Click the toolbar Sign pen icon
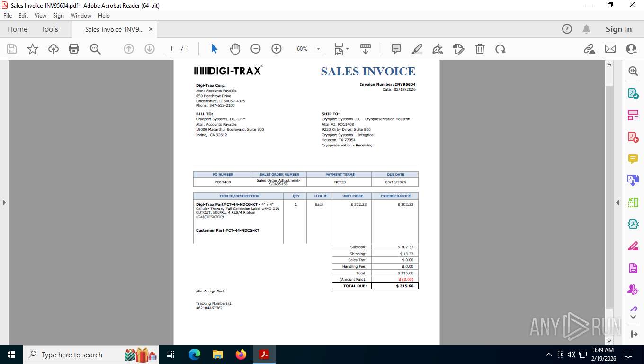644x364 pixels. (438, 49)
